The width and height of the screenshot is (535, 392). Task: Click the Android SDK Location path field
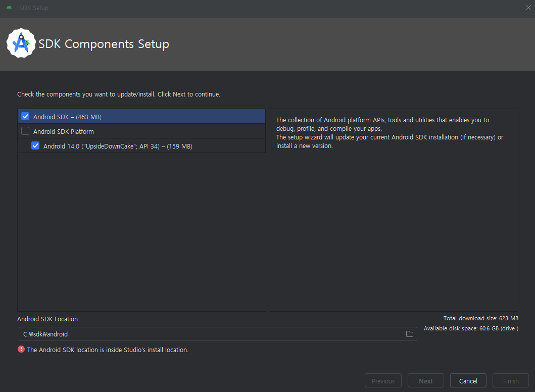(218, 334)
